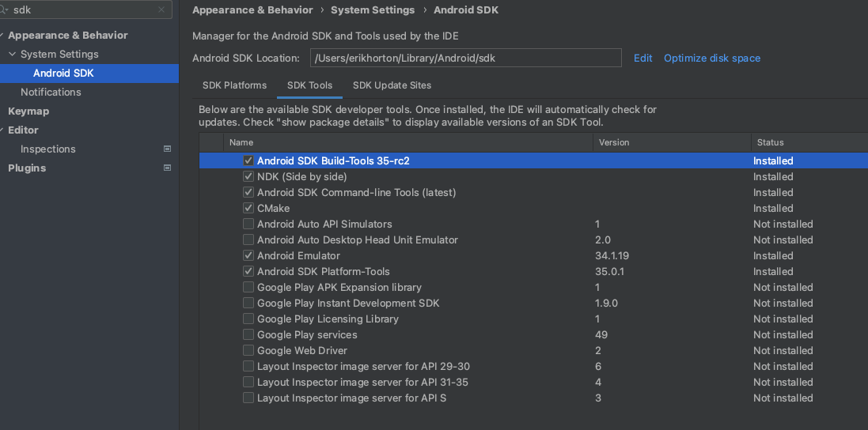868x430 pixels.
Task: Open Inspections under Editor
Action: (48, 149)
